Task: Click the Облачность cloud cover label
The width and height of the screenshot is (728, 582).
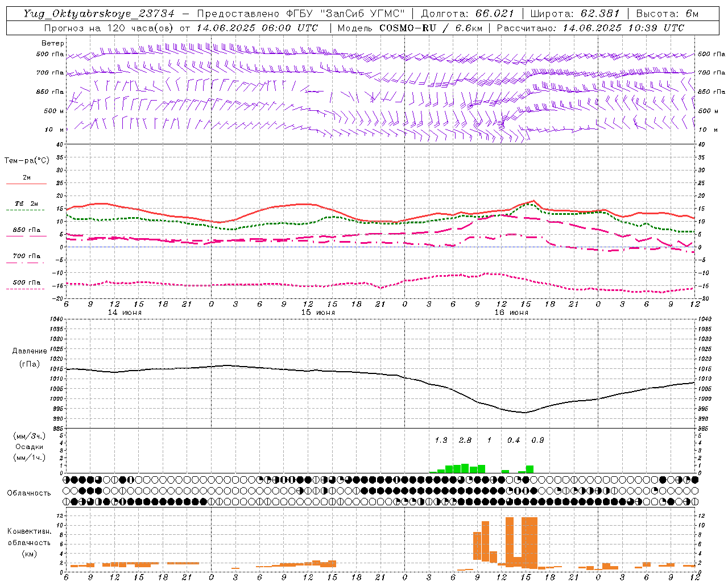Action: click(x=29, y=493)
